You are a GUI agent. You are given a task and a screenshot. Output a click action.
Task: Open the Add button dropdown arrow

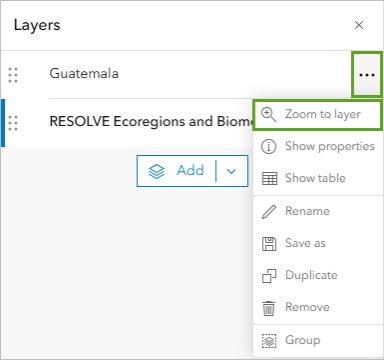point(232,171)
